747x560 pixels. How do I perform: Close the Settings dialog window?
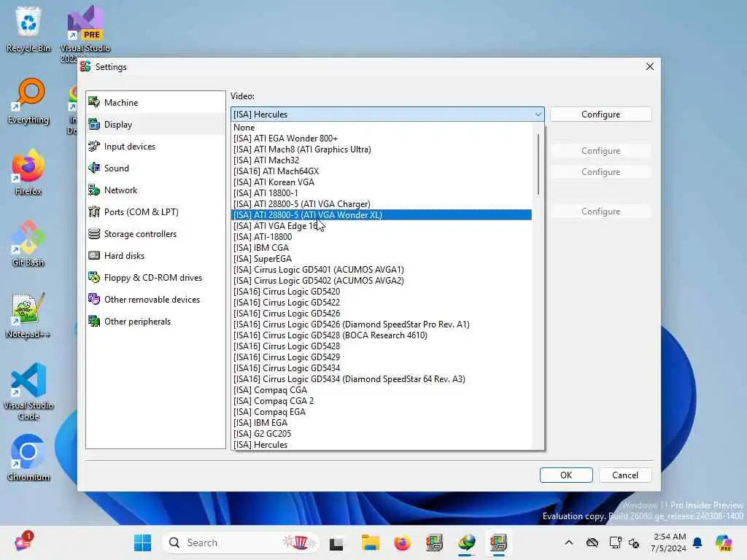(x=649, y=66)
